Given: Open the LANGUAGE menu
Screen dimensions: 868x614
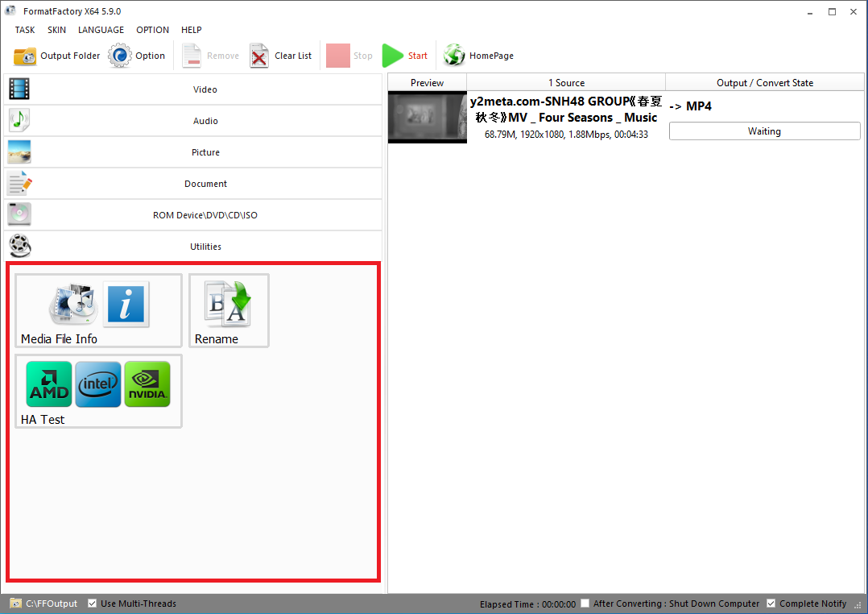Looking at the screenshot, I should (101, 30).
